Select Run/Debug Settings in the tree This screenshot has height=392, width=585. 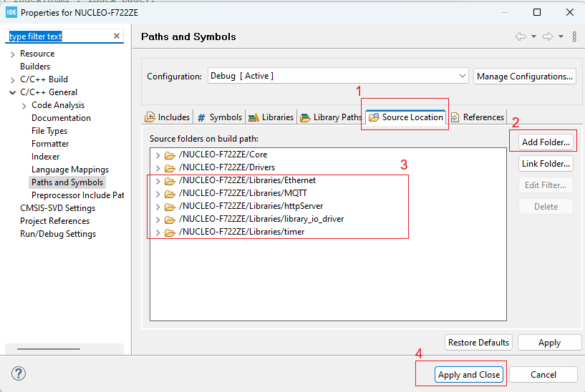[x=58, y=234]
